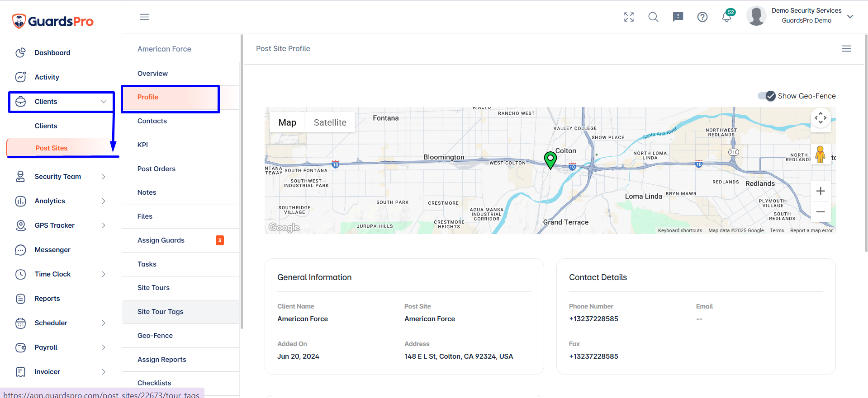Open the Site Tours section
The width and height of the screenshot is (868, 398).
(180, 288)
